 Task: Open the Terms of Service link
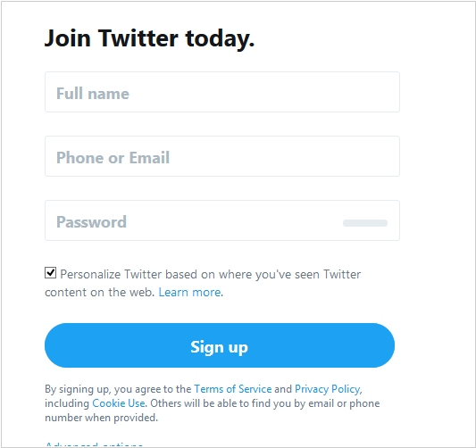233,389
